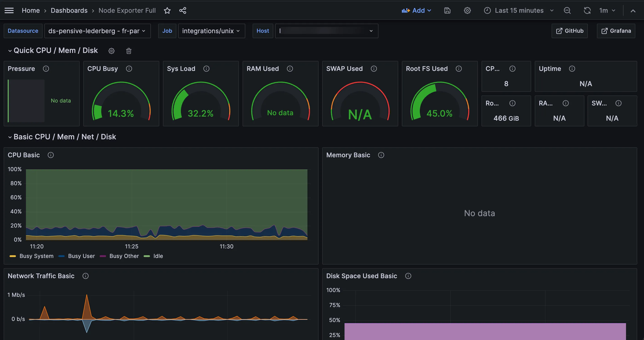Open the hamburger navigation menu

(x=9, y=10)
